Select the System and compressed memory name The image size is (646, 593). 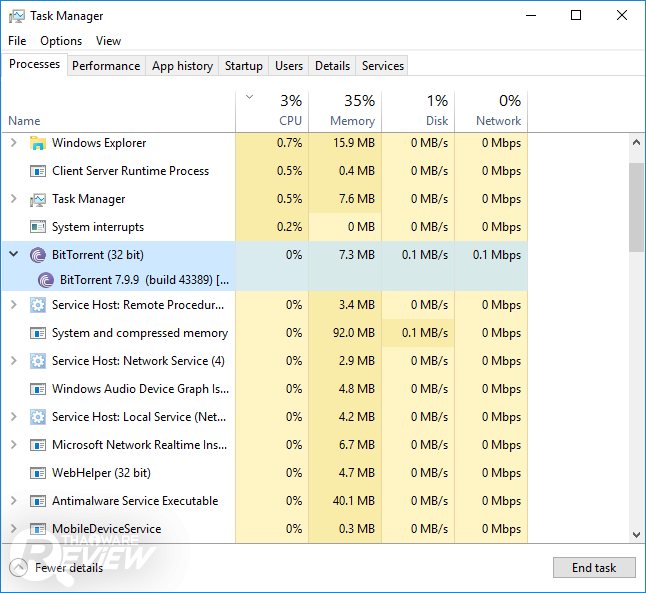pyautogui.click(x=140, y=333)
